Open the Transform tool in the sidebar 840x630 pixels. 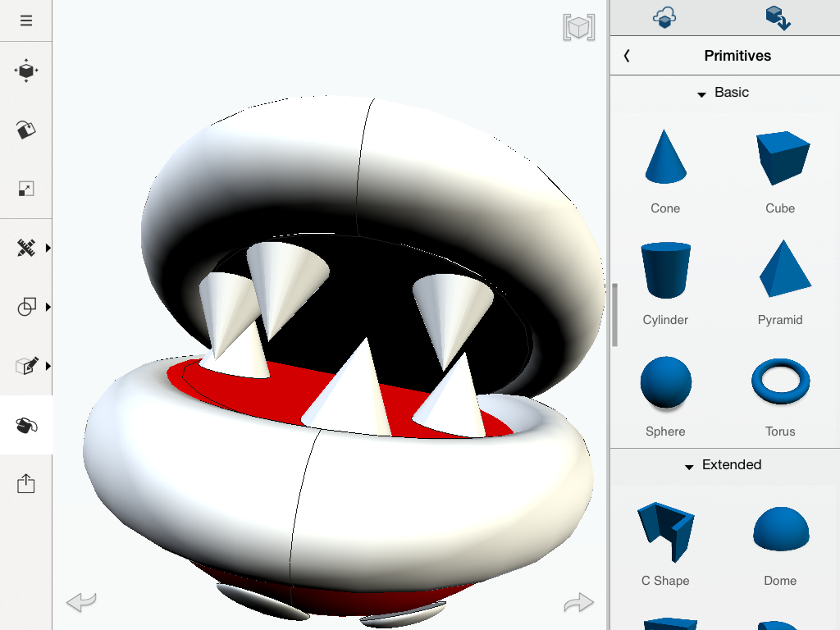tap(26, 71)
